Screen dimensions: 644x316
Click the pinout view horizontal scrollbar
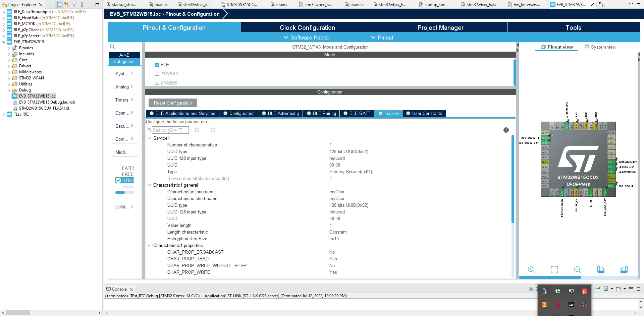coord(550,277)
